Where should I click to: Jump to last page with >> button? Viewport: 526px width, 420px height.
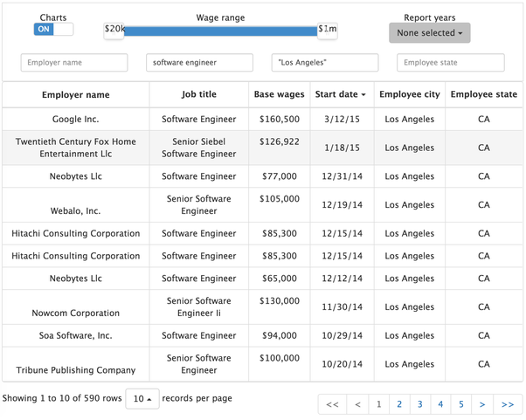(508, 404)
